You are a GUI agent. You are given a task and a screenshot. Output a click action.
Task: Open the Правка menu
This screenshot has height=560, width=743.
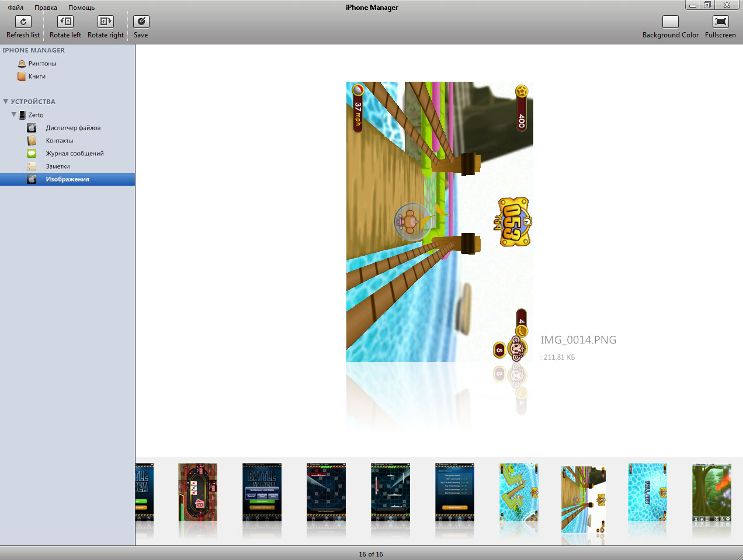46,8
